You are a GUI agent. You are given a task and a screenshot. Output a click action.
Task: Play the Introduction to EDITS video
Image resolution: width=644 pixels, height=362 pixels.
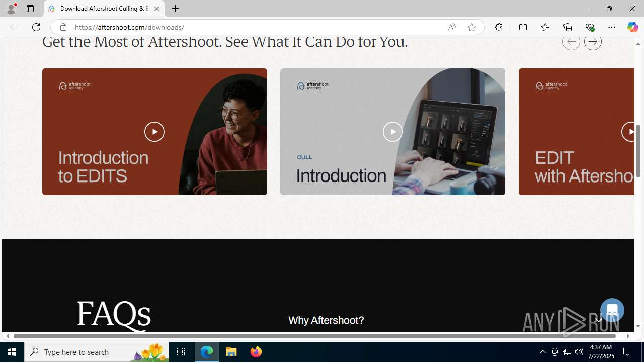[154, 132]
